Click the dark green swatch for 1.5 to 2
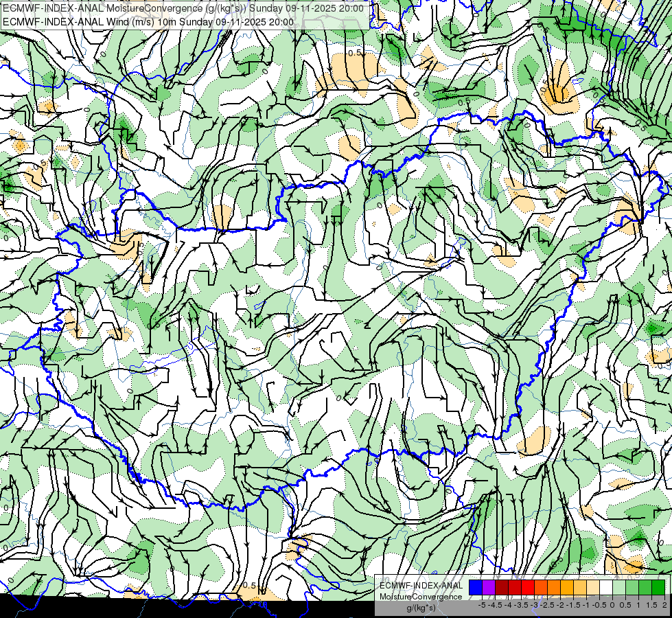The height and width of the screenshot is (618, 672). (658, 588)
